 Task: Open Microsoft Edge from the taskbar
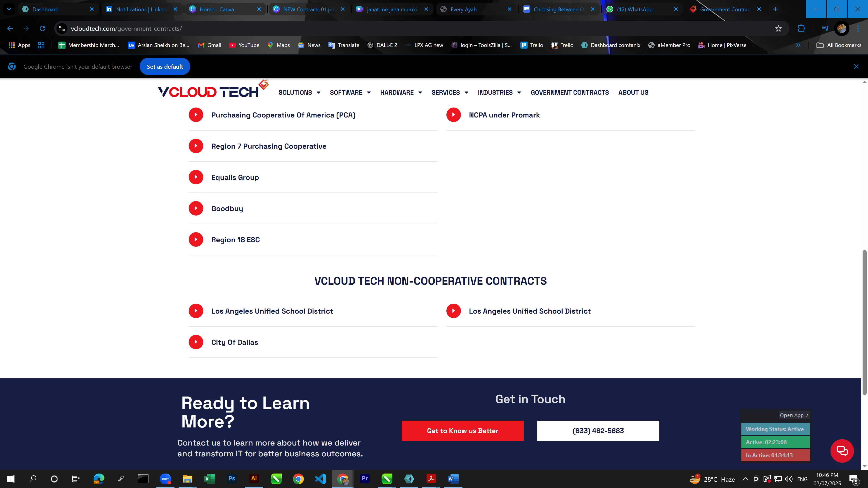pos(99,479)
